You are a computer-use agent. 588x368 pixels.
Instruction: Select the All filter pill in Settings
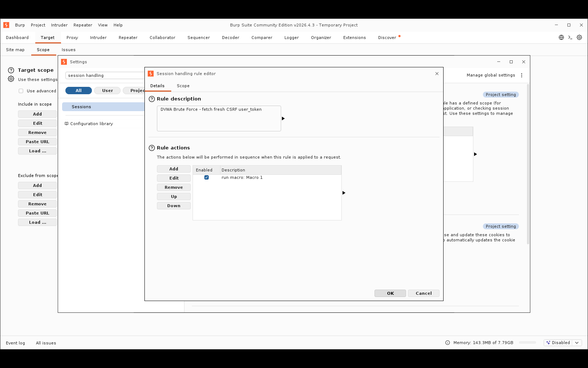click(x=79, y=91)
